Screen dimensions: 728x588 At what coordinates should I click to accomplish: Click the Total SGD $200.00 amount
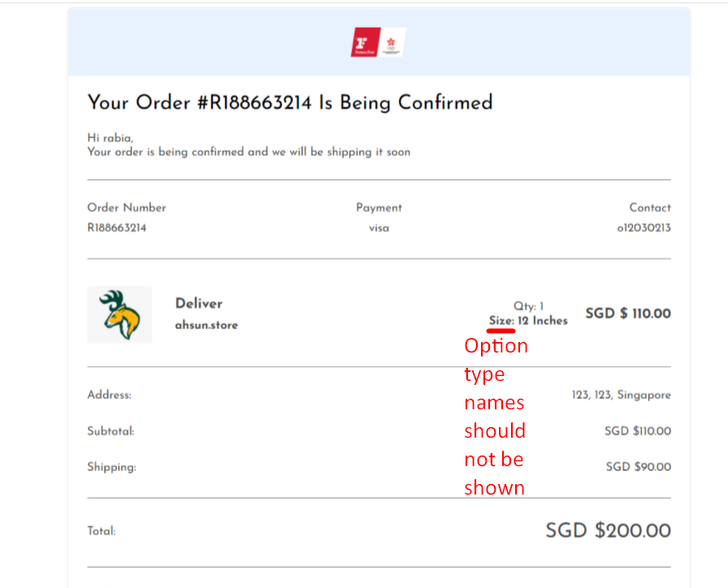click(x=609, y=530)
